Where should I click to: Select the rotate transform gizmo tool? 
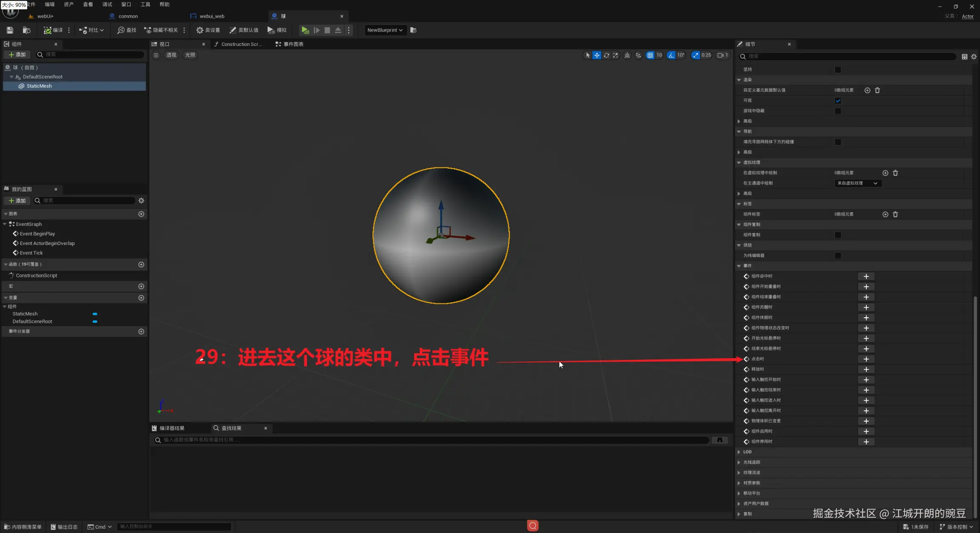[606, 55]
